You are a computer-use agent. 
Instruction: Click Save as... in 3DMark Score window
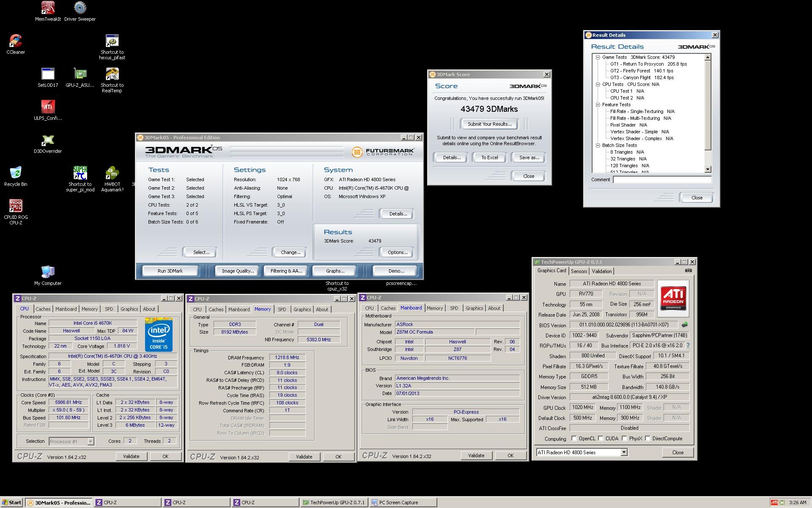529,157
